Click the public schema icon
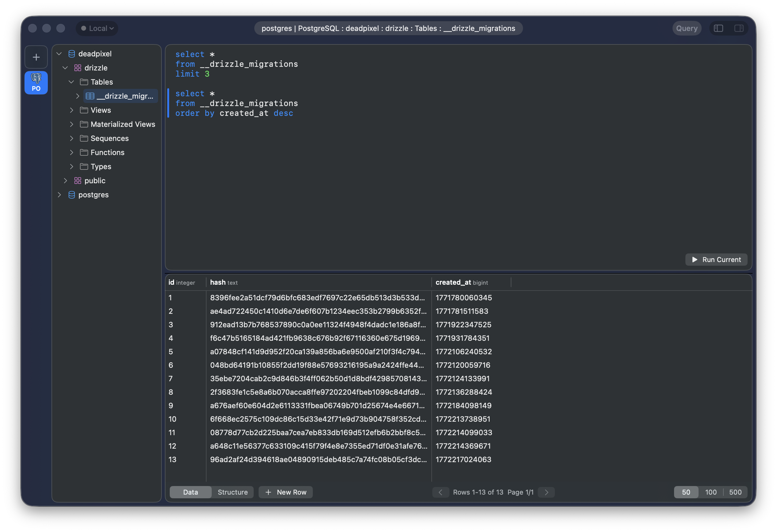777x532 pixels. (78, 180)
